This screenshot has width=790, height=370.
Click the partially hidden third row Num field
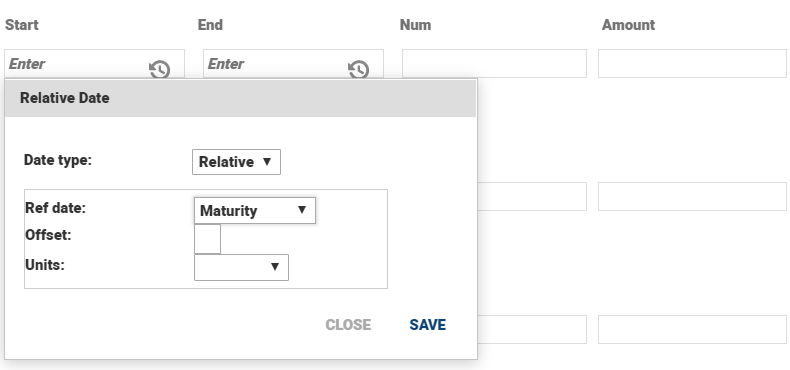[532, 330]
